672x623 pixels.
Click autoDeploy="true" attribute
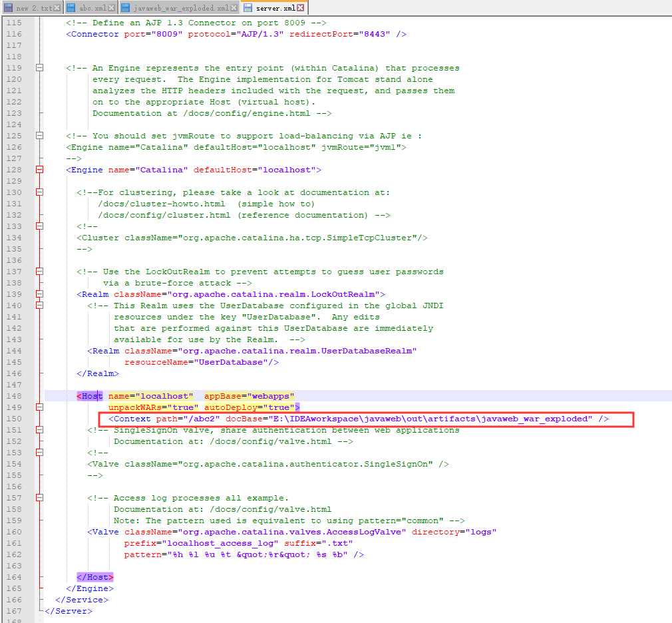click(250, 407)
